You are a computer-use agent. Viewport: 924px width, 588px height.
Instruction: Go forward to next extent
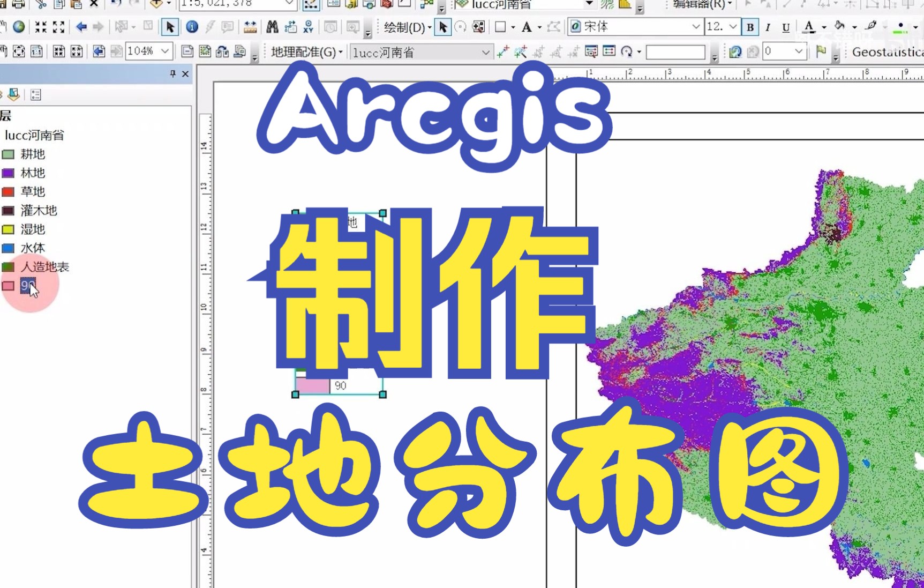click(98, 27)
